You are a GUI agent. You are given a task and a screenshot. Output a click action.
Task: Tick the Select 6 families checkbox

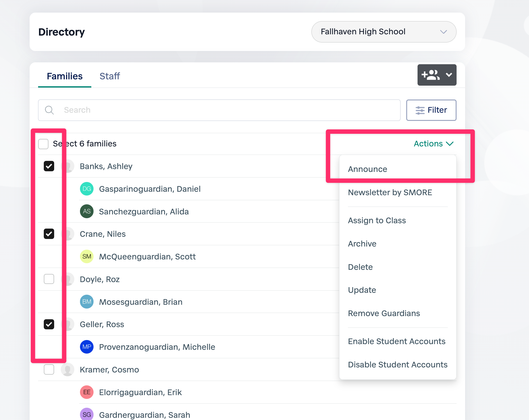point(43,144)
